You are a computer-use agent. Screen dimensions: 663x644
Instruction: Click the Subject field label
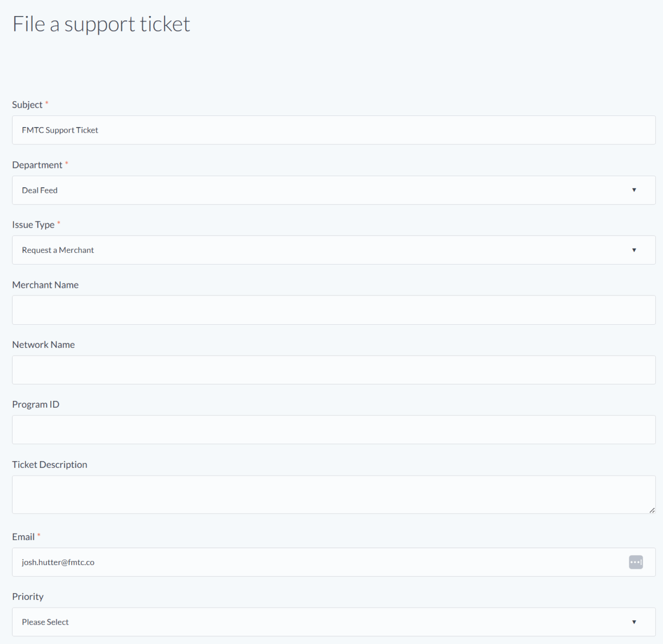(27, 105)
